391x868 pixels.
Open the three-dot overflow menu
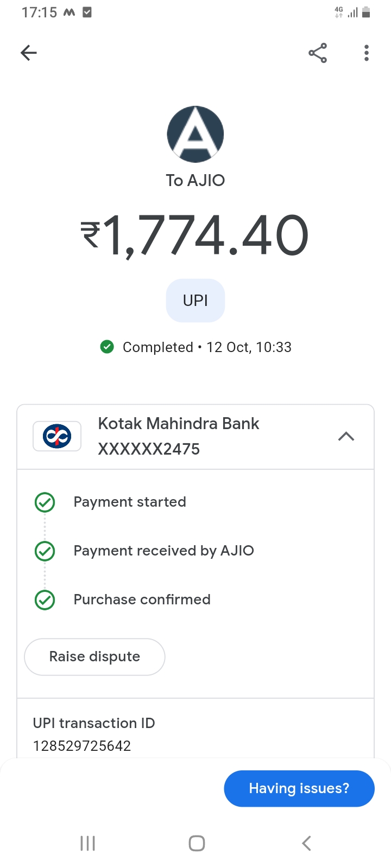coord(367,53)
